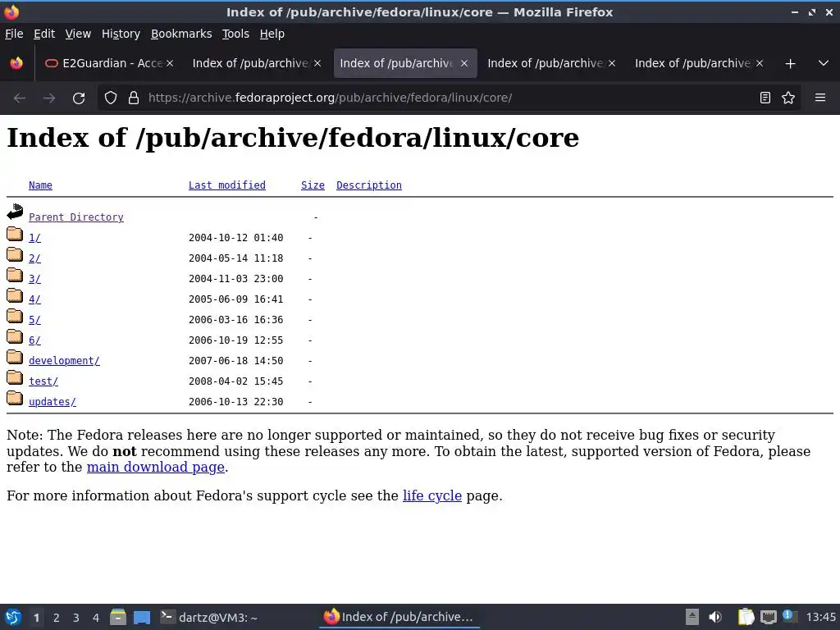
Task: List all tabs dropdown arrow
Action: click(x=824, y=63)
